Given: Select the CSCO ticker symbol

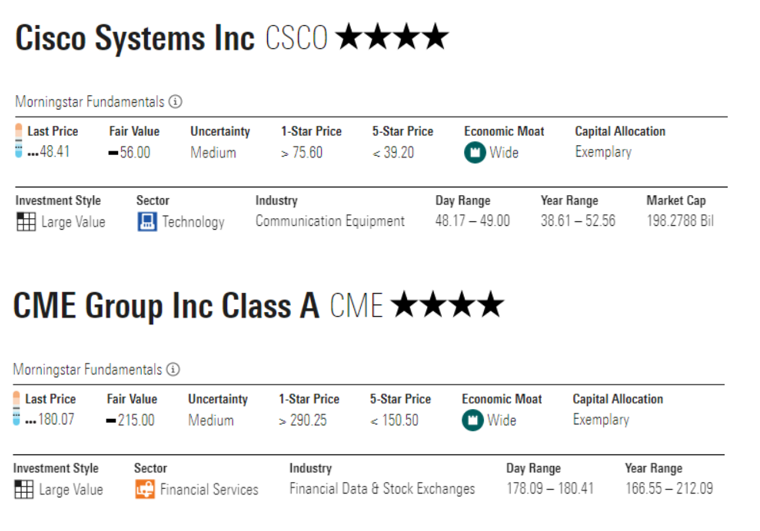Looking at the screenshot, I should [296, 38].
